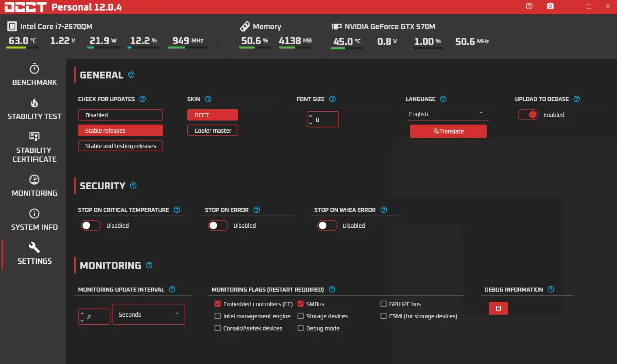Choose the Cooler master skin

click(x=213, y=130)
